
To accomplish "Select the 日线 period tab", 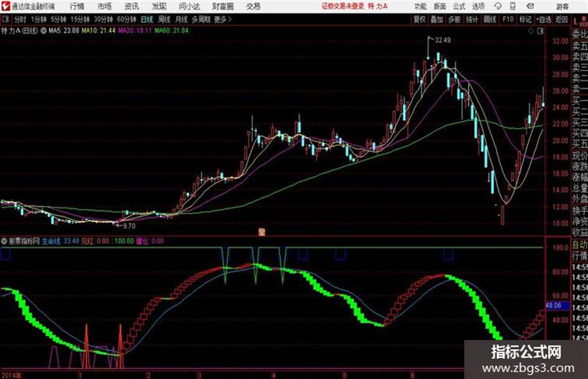I will (x=147, y=19).
